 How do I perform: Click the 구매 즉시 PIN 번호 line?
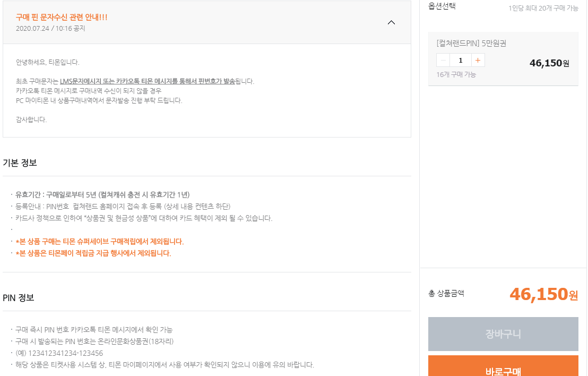tap(94, 329)
